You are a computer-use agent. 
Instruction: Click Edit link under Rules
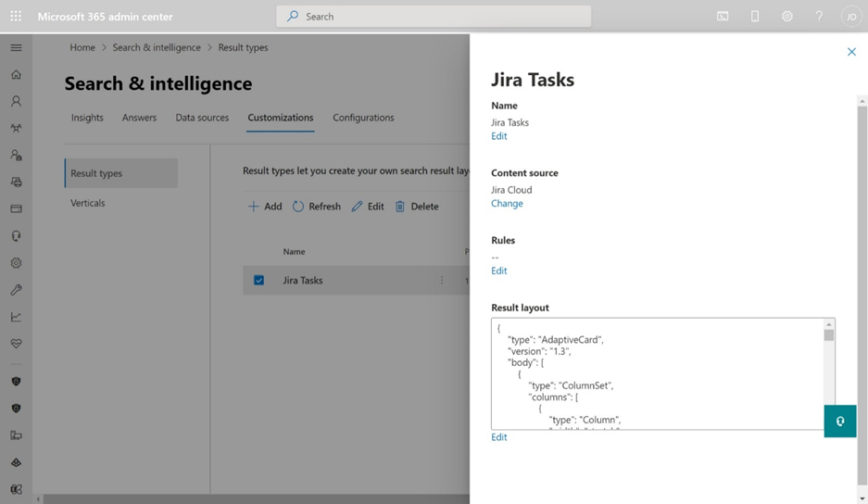coord(498,271)
